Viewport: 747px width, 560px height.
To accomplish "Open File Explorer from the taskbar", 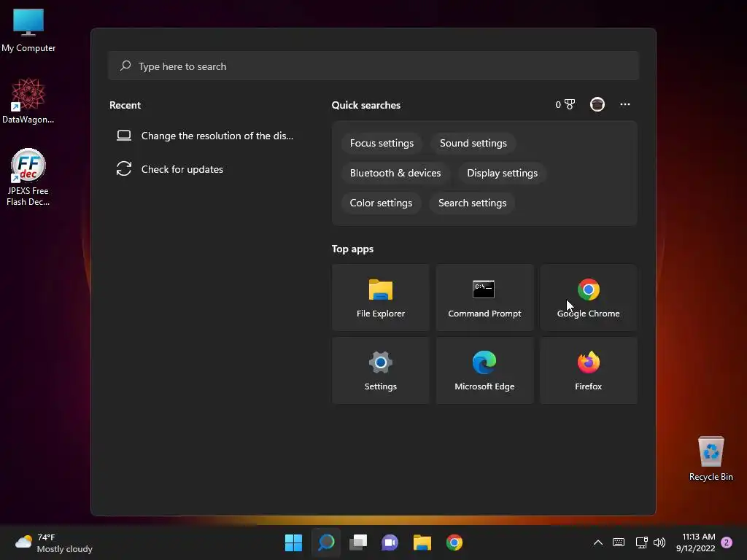I will pyautogui.click(x=422, y=542).
